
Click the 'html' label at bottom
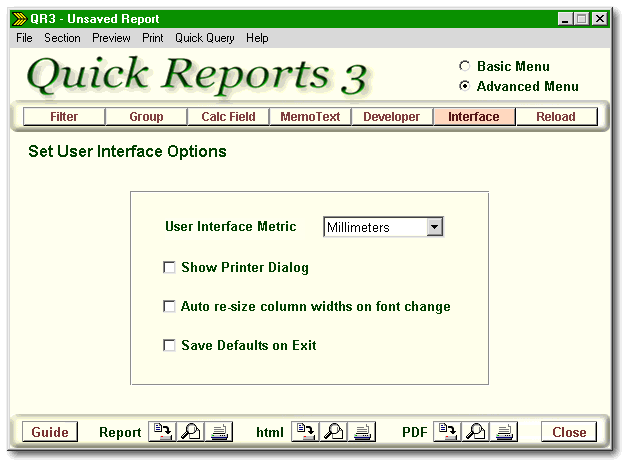point(270,432)
